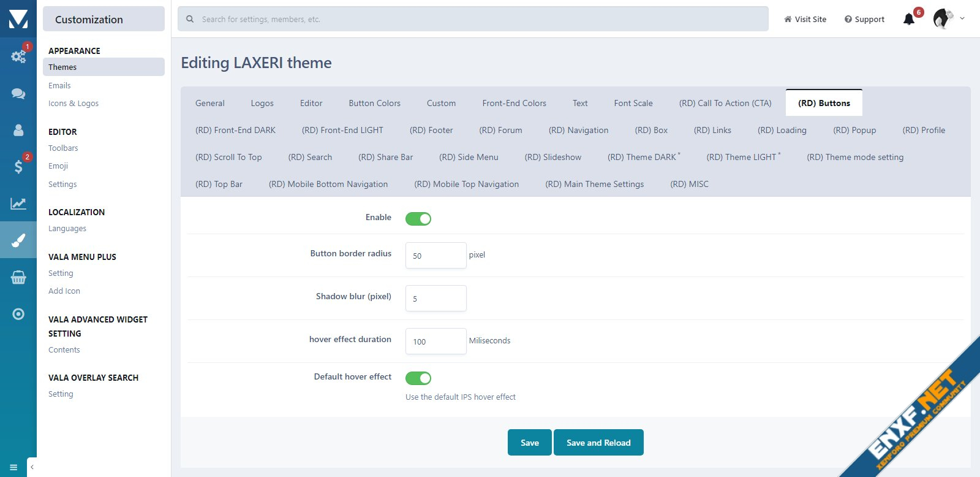Toggle the Enable switch off

pos(418,219)
